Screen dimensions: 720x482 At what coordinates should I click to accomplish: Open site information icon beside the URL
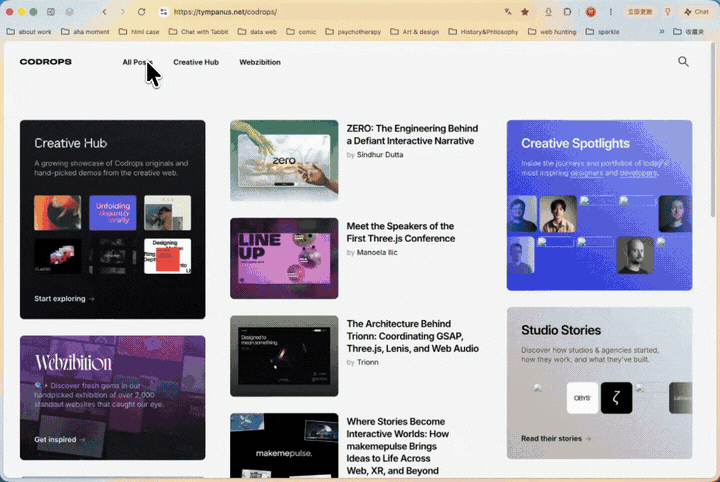coord(163,12)
